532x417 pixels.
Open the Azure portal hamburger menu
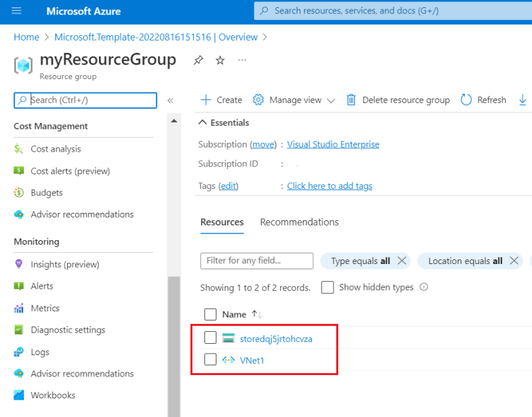(17, 11)
